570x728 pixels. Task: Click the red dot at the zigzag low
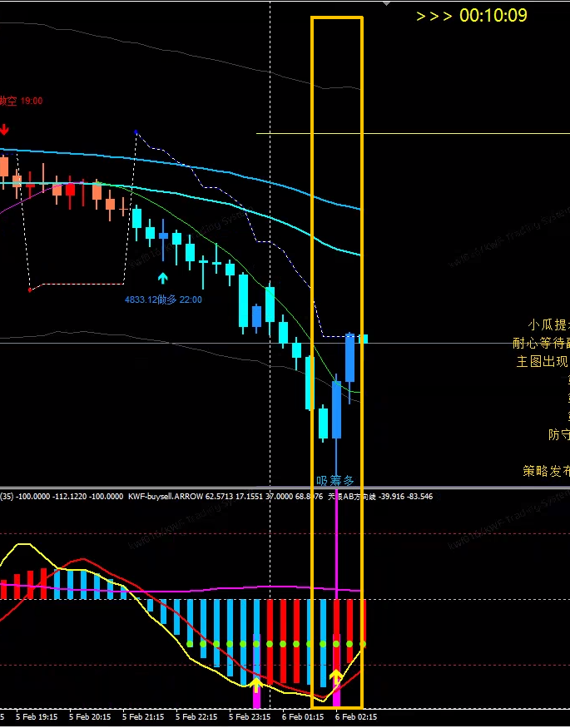tap(30, 290)
